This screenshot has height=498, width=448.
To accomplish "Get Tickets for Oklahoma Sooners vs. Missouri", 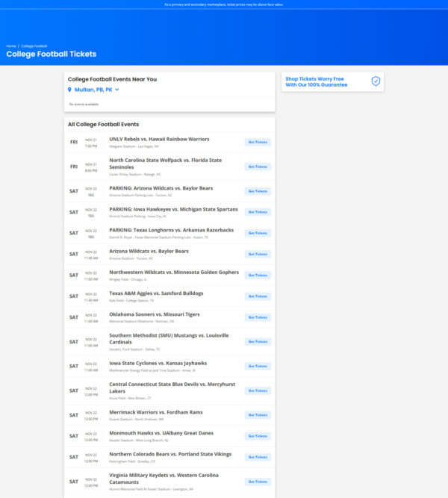I will (x=258, y=317).
